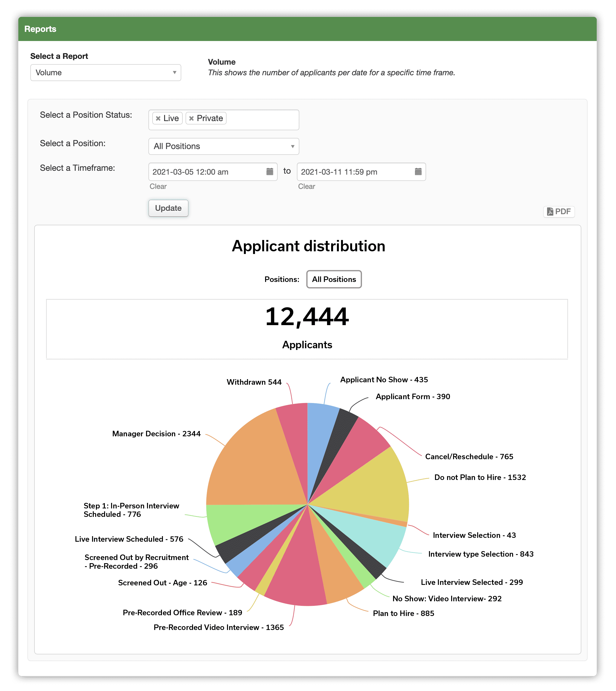Export the report as PDF
Image resolution: width=616 pixels, height=691 pixels.
coord(559,211)
